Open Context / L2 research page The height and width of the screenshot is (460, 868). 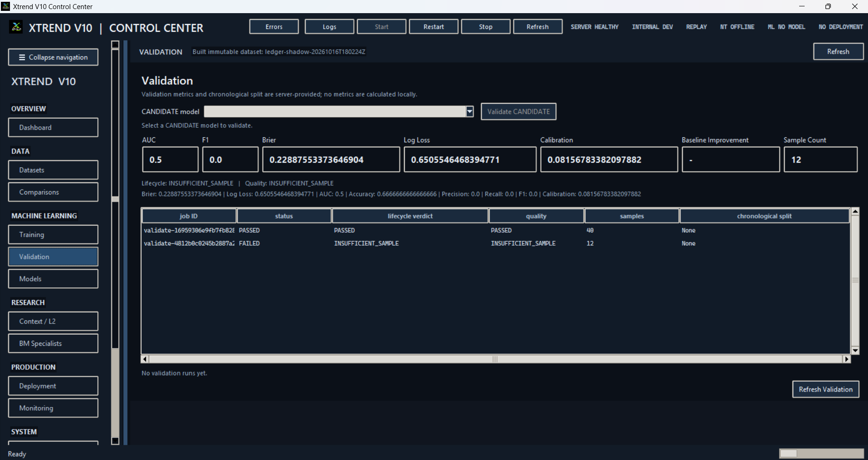tap(53, 321)
